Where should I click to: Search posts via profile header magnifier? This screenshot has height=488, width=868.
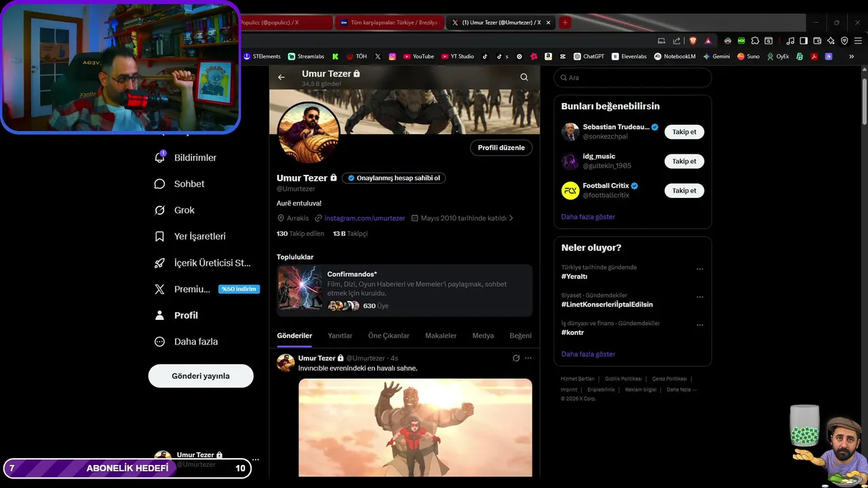[x=524, y=77]
